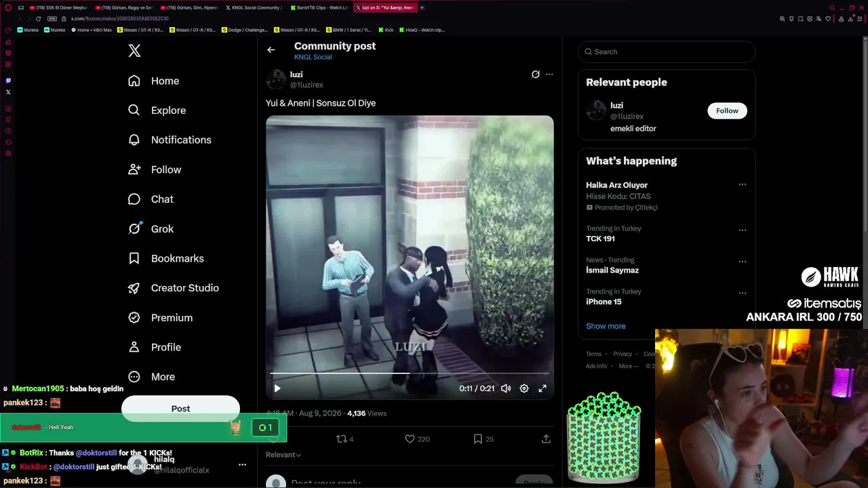Open the BMW / 1 Serisi bookmark

pos(349,30)
